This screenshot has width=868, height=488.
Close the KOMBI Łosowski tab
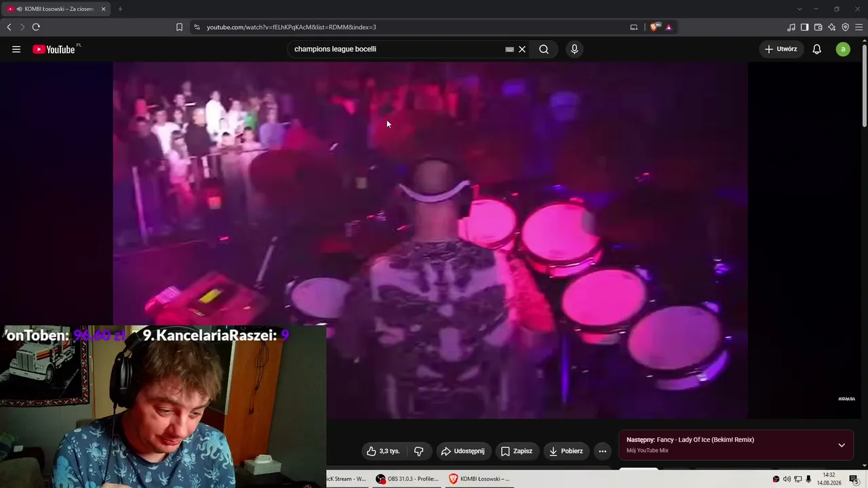coord(104,9)
